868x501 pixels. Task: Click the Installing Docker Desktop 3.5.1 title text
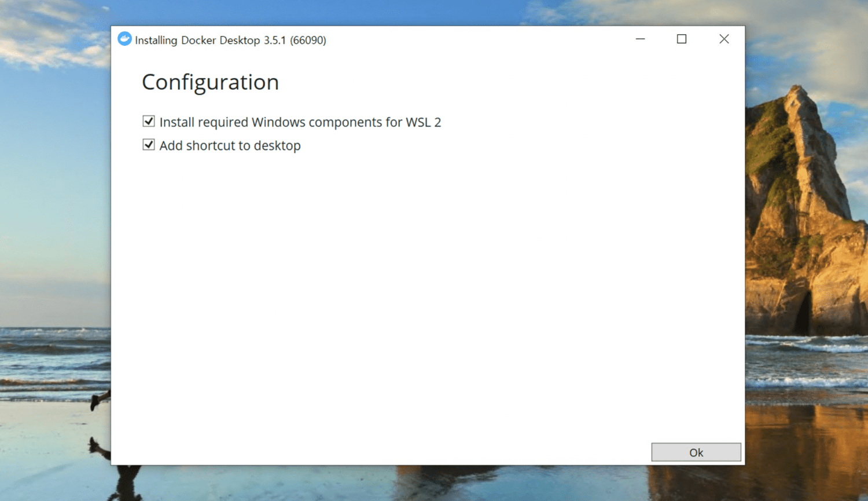tap(230, 40)
